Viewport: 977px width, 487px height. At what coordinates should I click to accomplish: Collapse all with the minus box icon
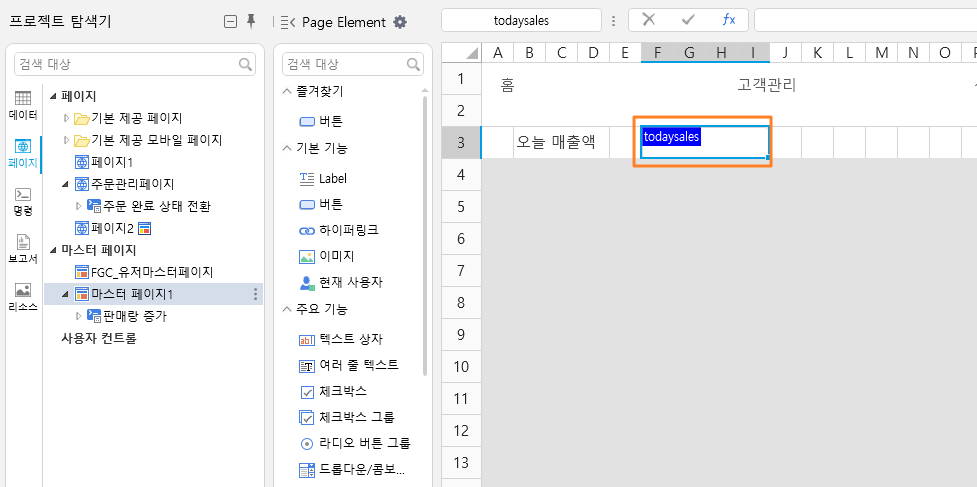tap(230, 22)
